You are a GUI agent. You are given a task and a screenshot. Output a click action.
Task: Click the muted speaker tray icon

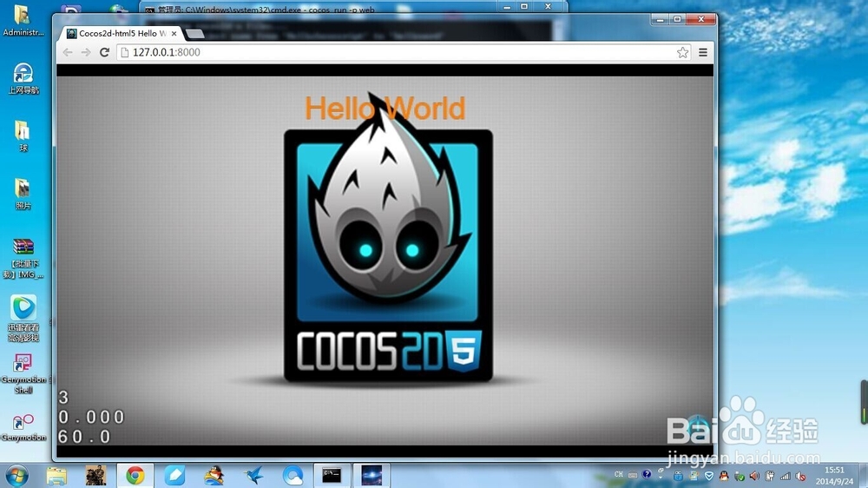(800, 477)
